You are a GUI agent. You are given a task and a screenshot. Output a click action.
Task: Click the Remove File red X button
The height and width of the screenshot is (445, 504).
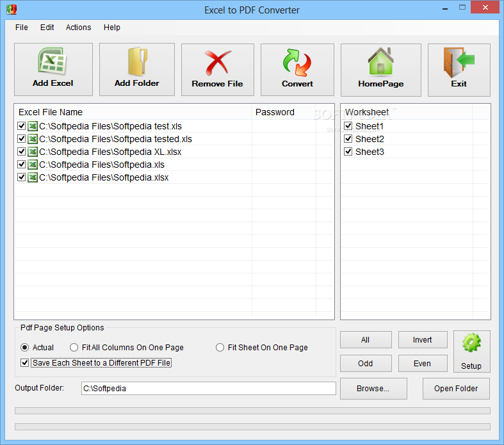click(218, 70)
